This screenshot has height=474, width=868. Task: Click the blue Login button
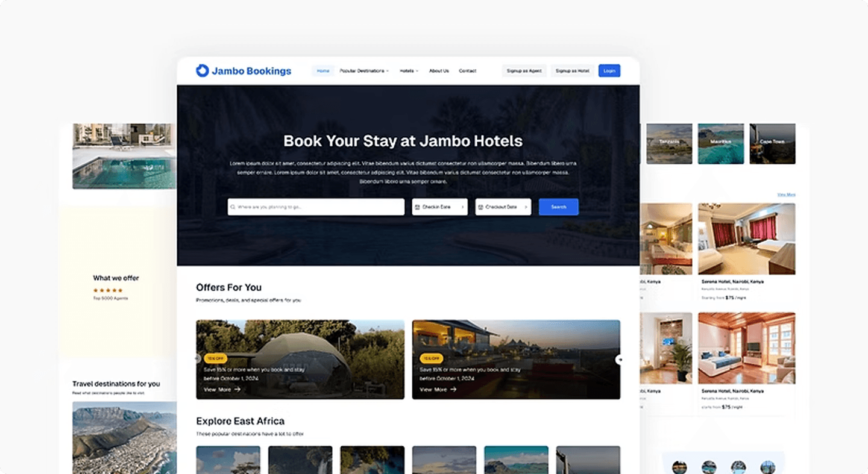tap(609, 71)
